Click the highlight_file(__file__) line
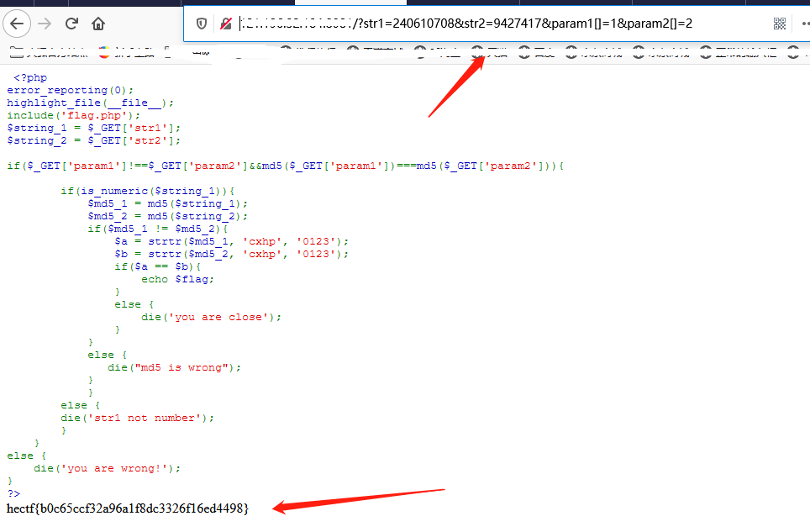Image resolution: width=810 pixels, height=532 pixels. [x=91, y=103]
